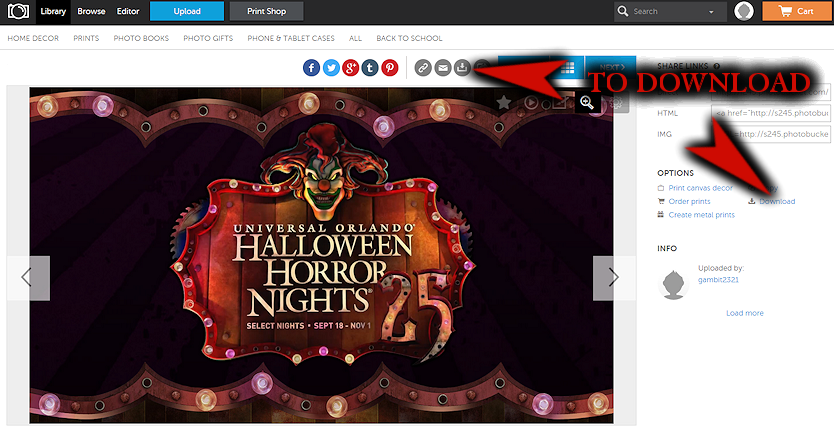This screenshot has width=834, height=430.
Task: Favorite the image with the star icon
Action: click(504, 102)
